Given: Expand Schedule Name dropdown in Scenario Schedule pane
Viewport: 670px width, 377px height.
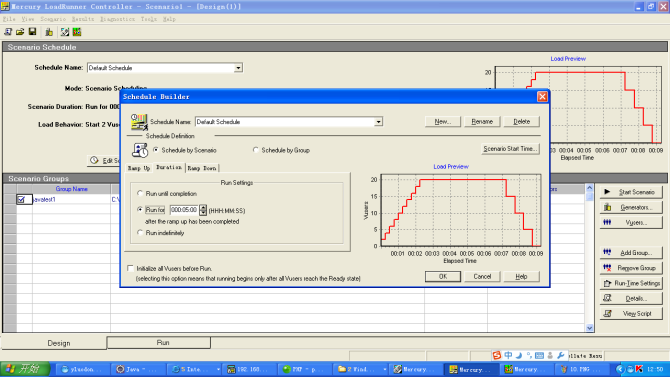Looking at the screenshot, I should (238, 68).
